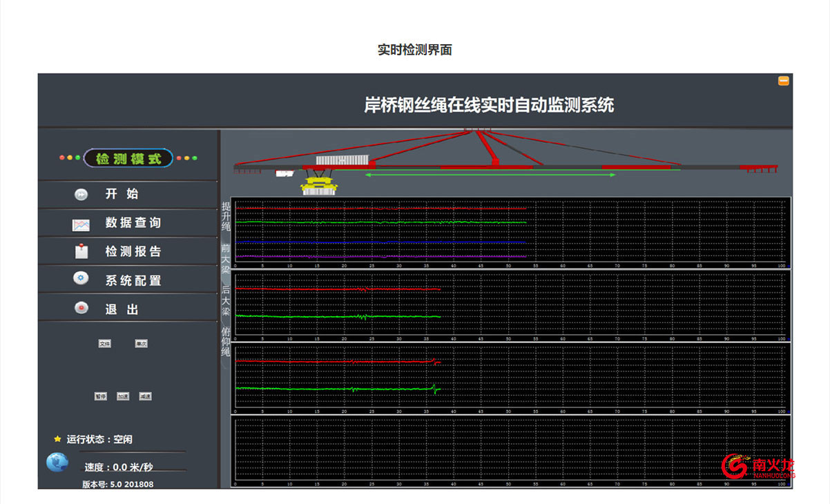830x504 pixels.
Task: Click the green travel arrow under the boom
Action: pos(490,175)
